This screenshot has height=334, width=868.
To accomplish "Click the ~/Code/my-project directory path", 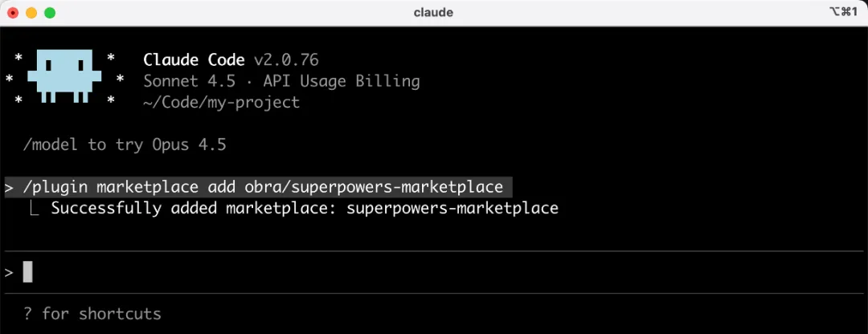I will (x=221, y=102).
